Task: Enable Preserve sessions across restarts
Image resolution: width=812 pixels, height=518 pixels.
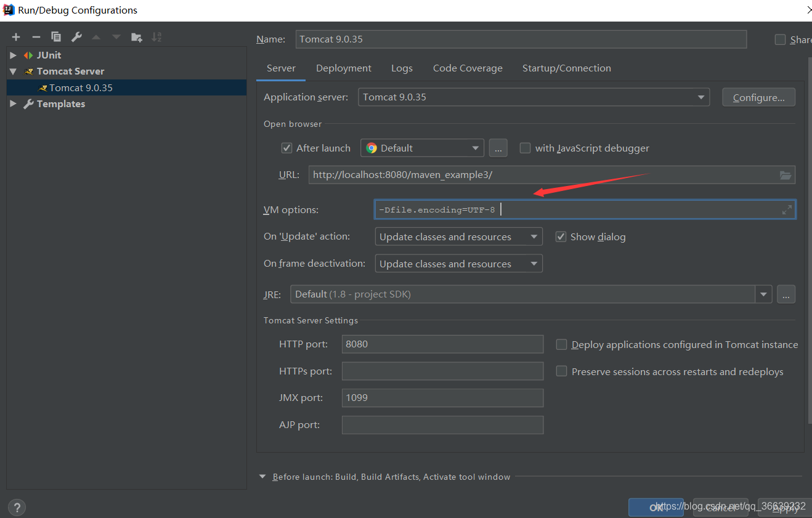Action: (x=561, y=371)
